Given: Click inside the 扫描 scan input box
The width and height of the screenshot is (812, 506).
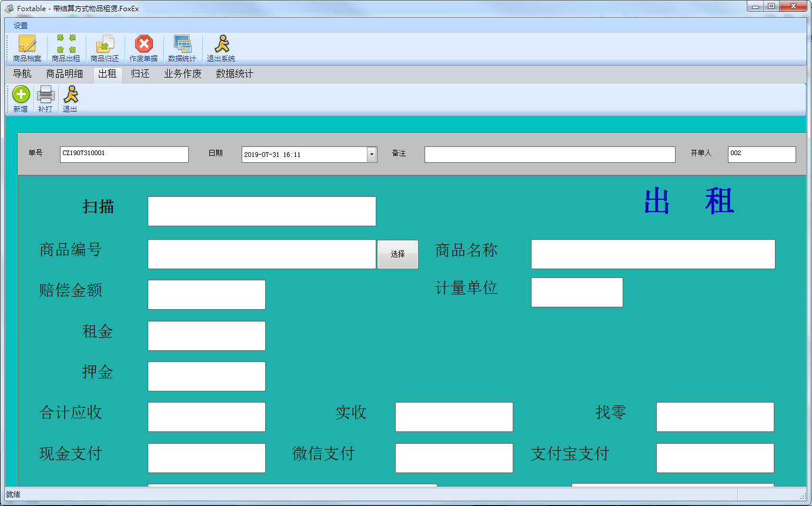Looking at the screenshot, I should pyautogui.click(x=262, y=210).
